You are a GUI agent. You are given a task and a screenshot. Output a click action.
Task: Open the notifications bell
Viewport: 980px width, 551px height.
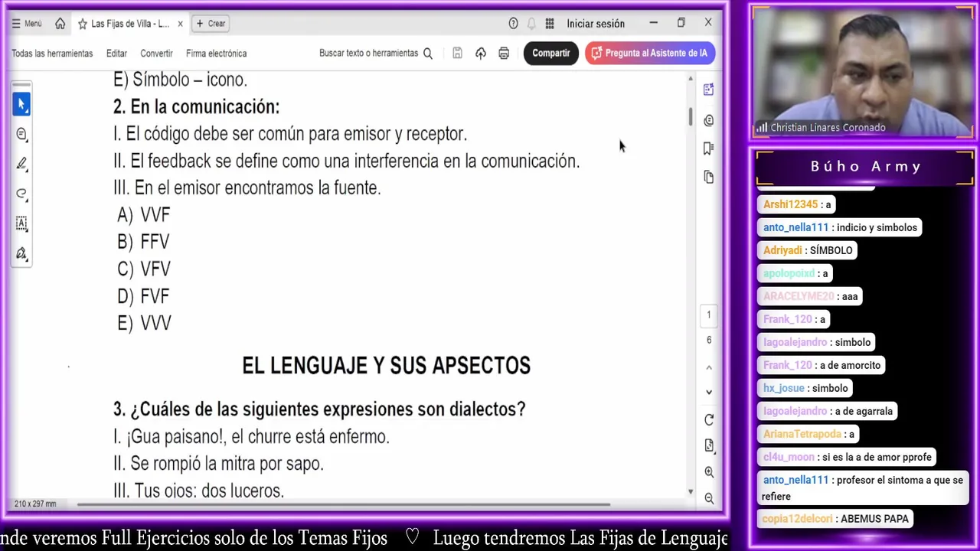531,24
